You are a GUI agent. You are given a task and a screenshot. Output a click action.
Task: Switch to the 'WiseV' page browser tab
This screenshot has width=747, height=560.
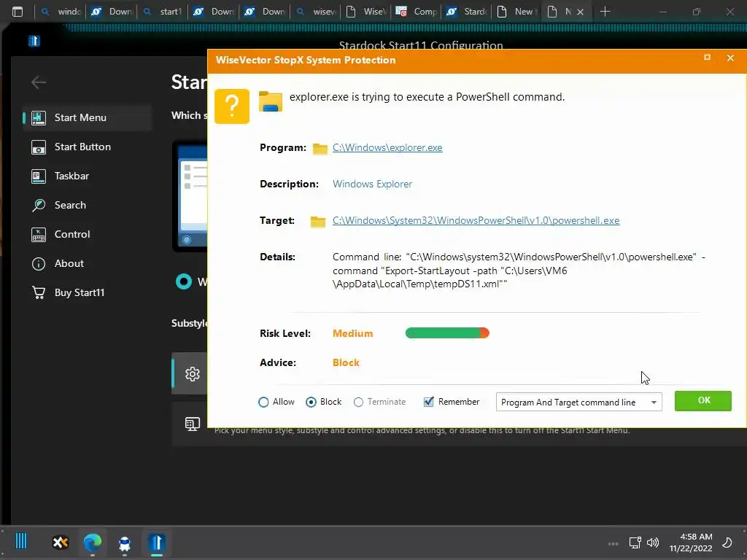[x=367, y=12]
